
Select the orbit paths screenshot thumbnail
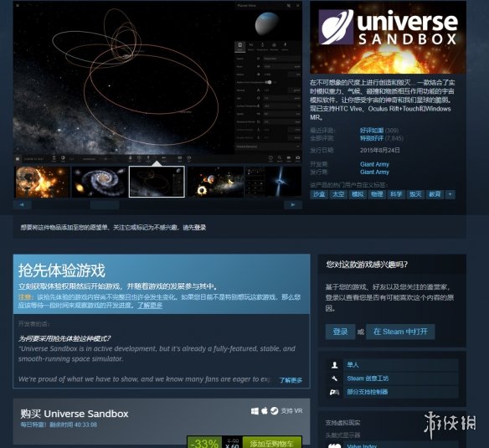pyautogui.click(x=157, y=182)
